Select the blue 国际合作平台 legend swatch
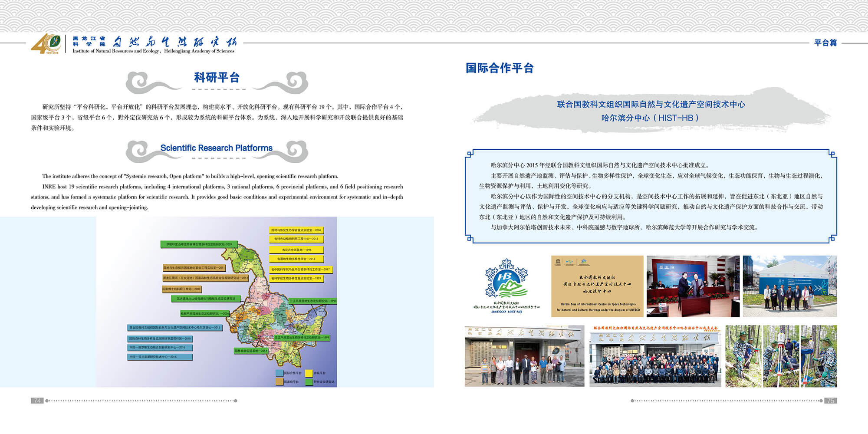 [x=279, y=373]
